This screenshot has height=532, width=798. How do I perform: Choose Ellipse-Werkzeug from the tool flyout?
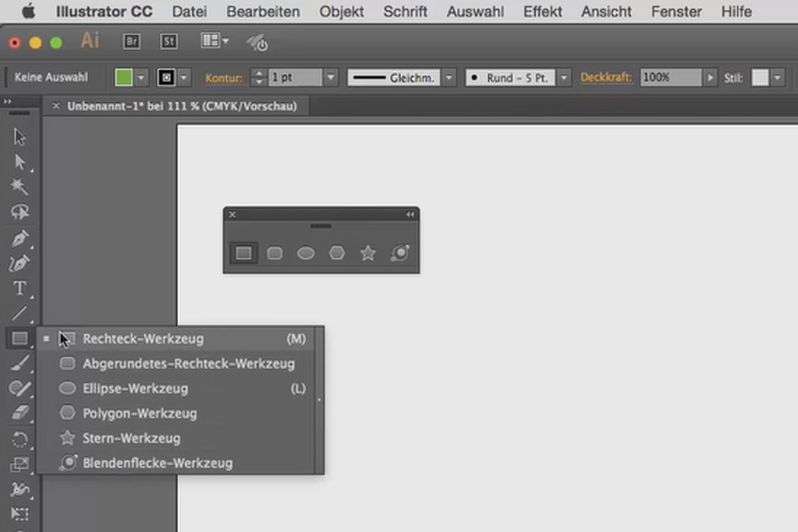(x=135, y=388)
